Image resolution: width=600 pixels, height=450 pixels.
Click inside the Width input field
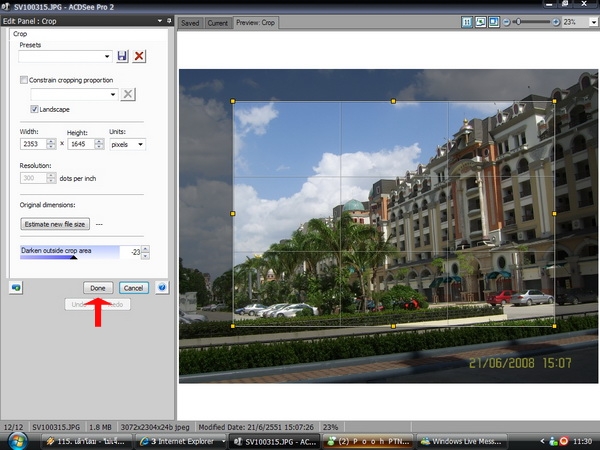(32, 144)
